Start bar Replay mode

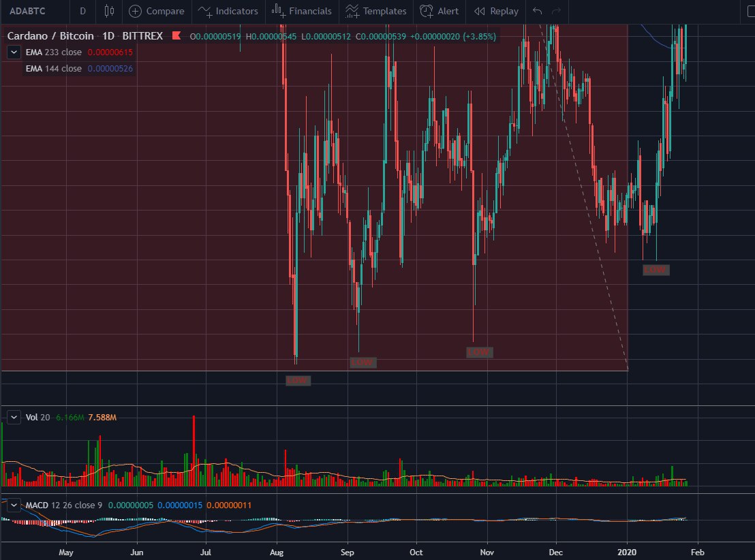pyautogui.click(x=496, y=11)
